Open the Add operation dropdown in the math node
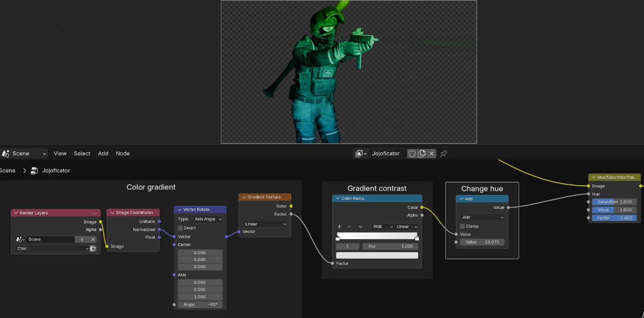Image resolution: width=644 pixels, height=318 pixels. coord(481,218)
